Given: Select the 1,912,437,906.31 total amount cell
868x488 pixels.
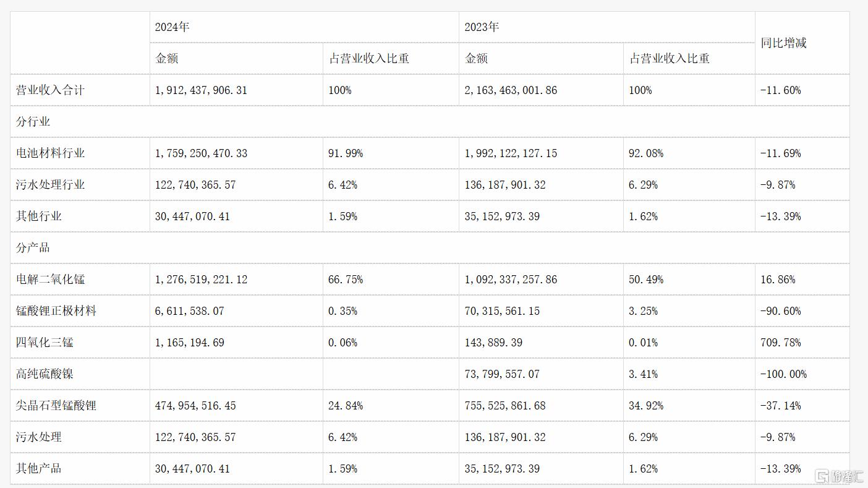Looking at the screenshot, I should click(x=201, y=90).
